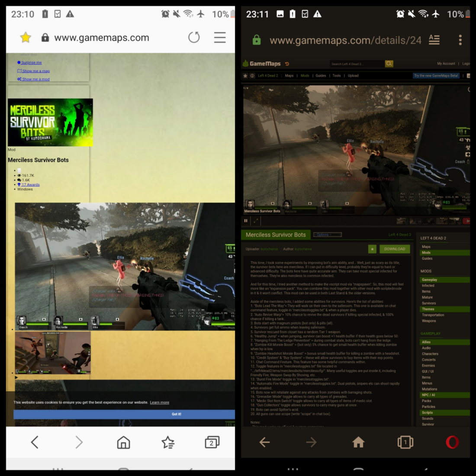Click the DOWNLOAD button for the mod
The height and width of the screenshot is (476, 476).
point(394,249)
